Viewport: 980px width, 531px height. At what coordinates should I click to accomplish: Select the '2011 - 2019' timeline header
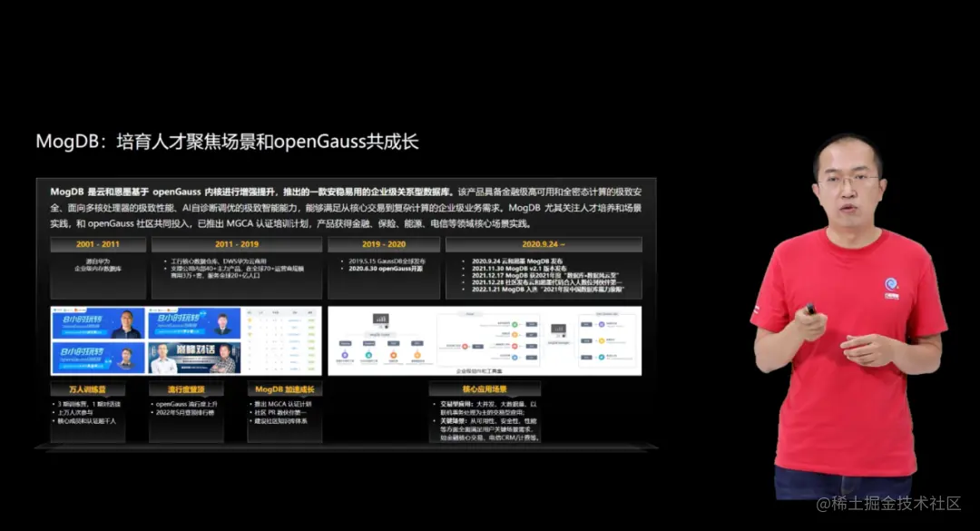coord(237,244)
